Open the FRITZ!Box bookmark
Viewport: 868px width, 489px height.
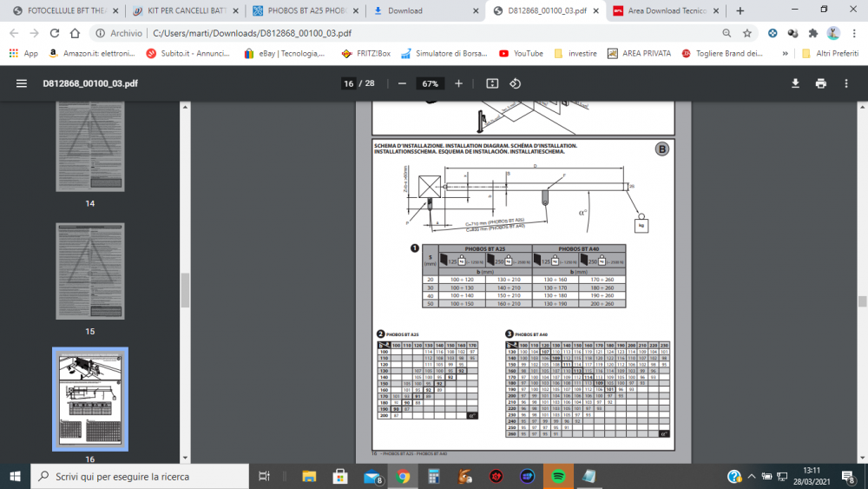366,53
